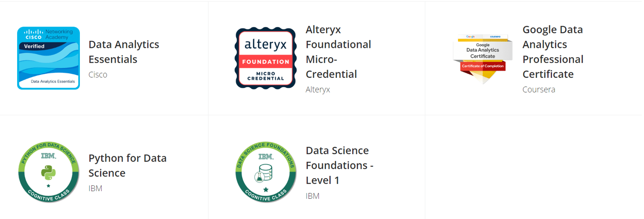Click the Alteryx Foundation Micro Credential badge

[x=266, y=58]
